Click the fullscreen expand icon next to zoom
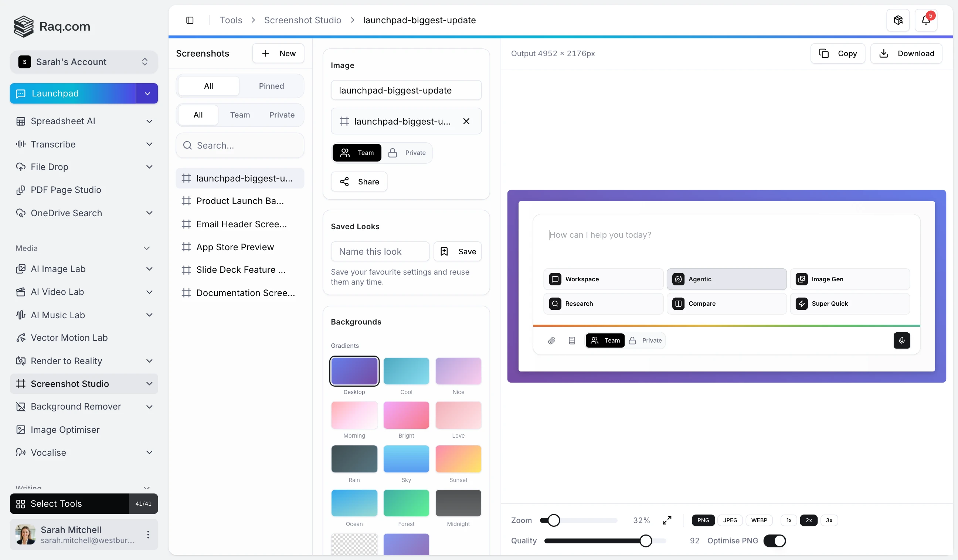This screenshot has width=958, height=560. (666, 520)
